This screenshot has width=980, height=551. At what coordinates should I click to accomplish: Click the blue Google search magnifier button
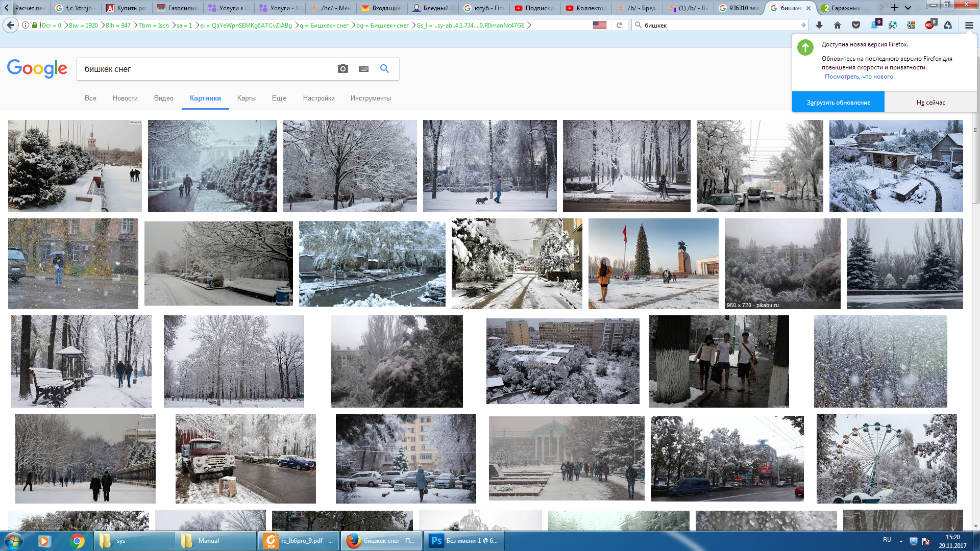pyautogui.click(x=384, y=69)
